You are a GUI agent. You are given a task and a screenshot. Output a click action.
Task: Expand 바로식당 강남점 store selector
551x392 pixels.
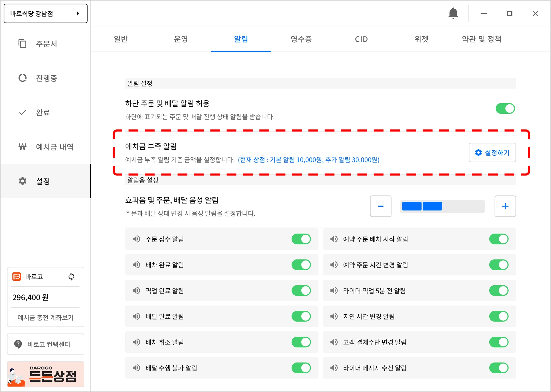pos(45,13)
